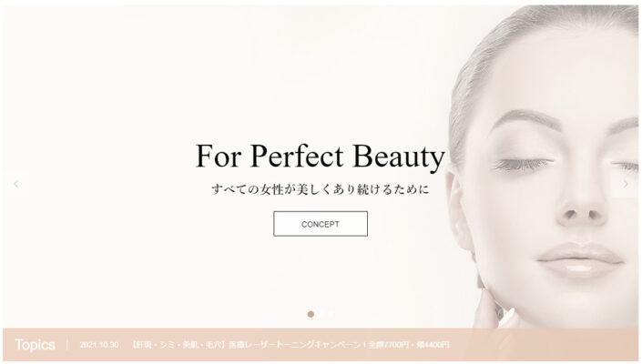Select the first active slider dot
Screen dimensions: 642x364
point(311,314)
